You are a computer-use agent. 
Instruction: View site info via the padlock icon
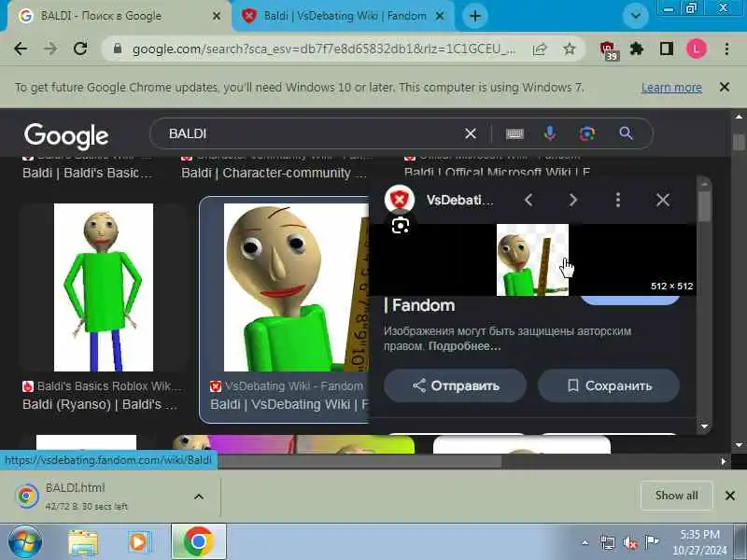point(118,49)
